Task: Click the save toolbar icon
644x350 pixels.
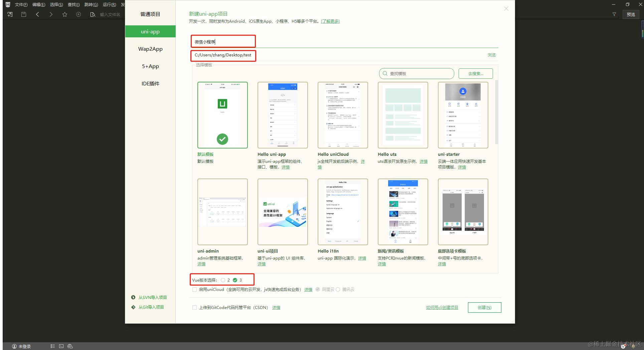Action: coord(24,14)
